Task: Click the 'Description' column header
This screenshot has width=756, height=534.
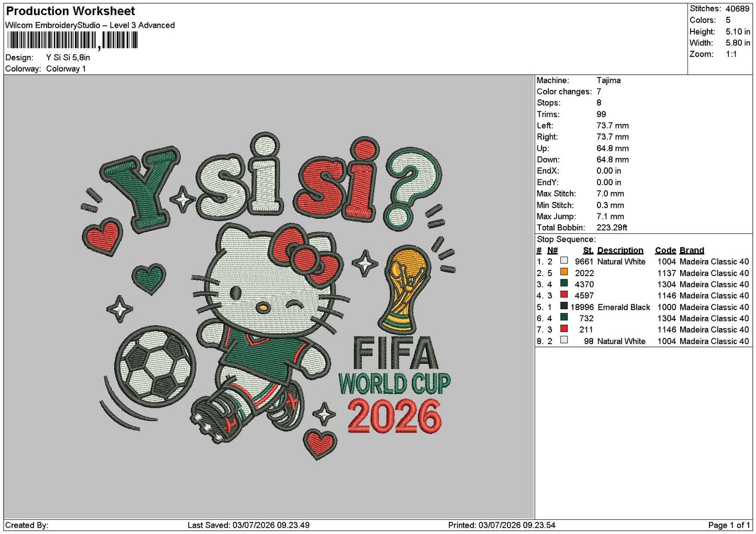Action: [620, 251]
